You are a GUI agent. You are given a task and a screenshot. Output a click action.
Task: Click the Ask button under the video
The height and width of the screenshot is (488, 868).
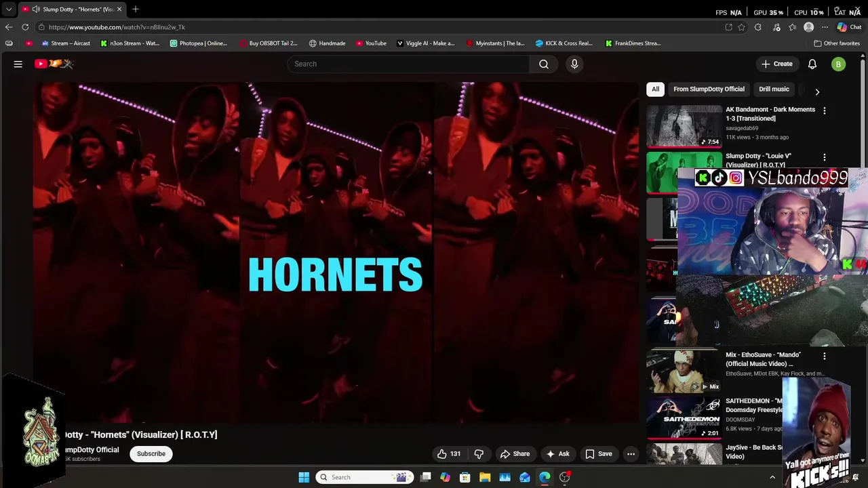tap(558, 454)
